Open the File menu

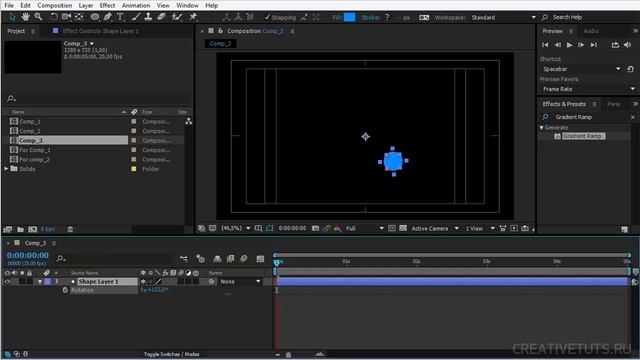(x=9, y=5)
